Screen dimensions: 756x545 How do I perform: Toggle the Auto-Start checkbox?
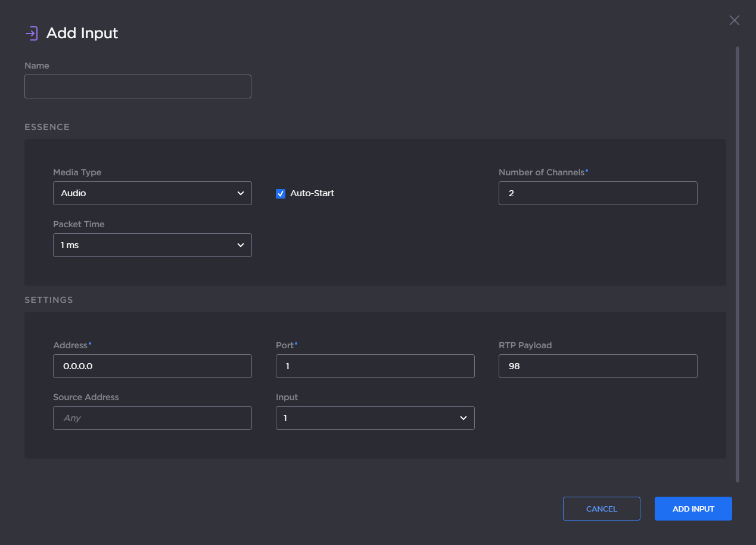click(281, 193)
